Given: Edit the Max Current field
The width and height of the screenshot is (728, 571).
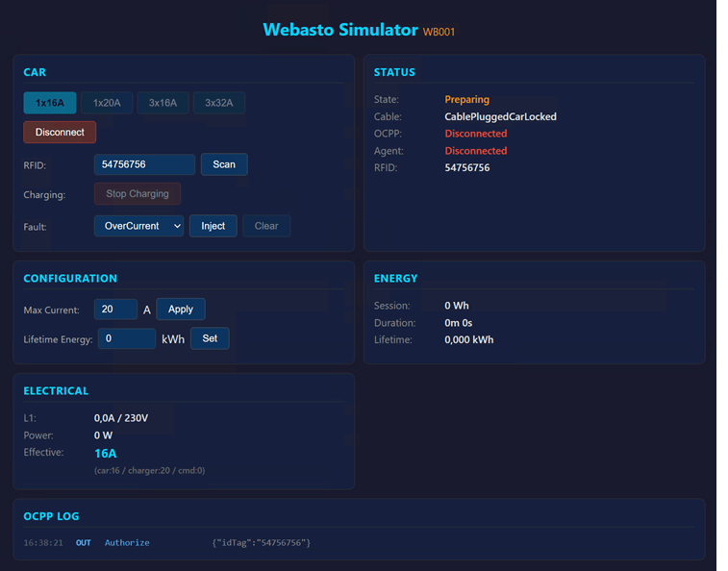Looking at the screenshot, I should pos(115,310).
